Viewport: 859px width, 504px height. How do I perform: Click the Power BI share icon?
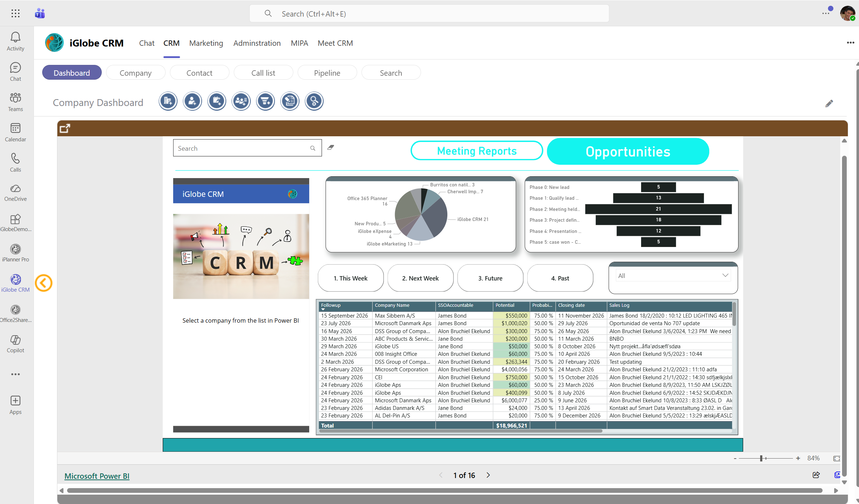[816, 475]
